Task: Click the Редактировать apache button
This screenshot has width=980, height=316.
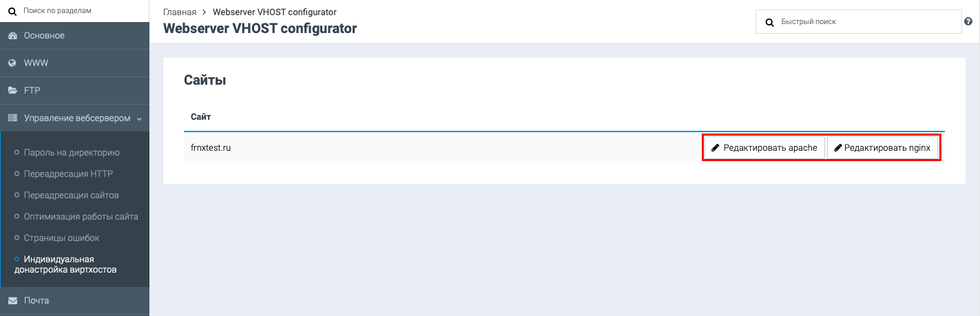Action: tap(764, 148)
